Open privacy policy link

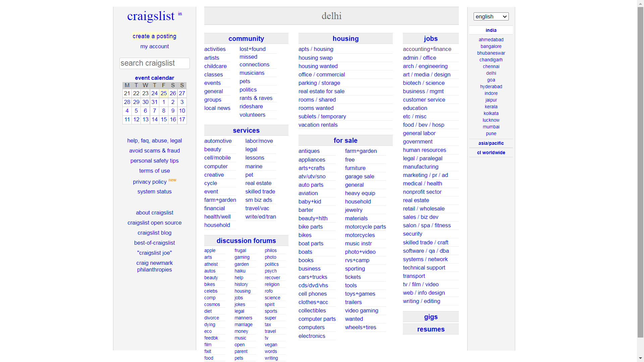click(x=150, y=182)
